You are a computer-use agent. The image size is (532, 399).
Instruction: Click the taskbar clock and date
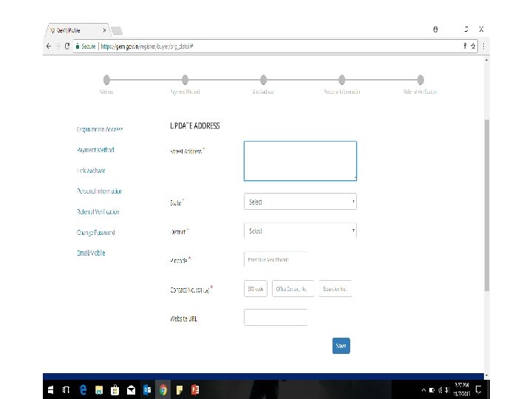(x=462, y=389)
